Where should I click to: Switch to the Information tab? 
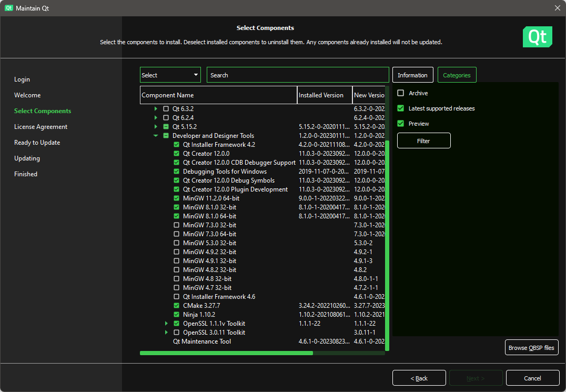412,75
